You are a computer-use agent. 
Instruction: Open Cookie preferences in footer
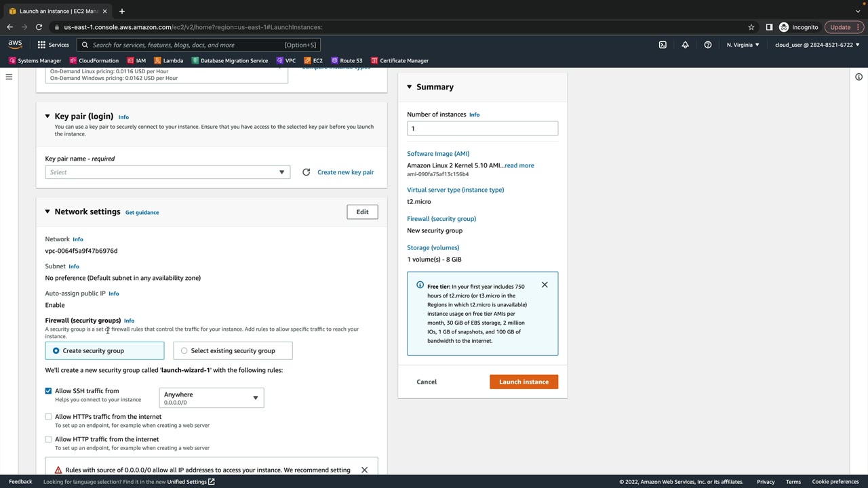click(835, 482)
